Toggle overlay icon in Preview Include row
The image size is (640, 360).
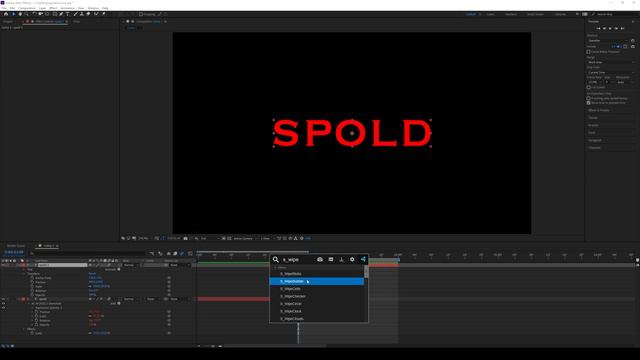click(x=625, y=47)
